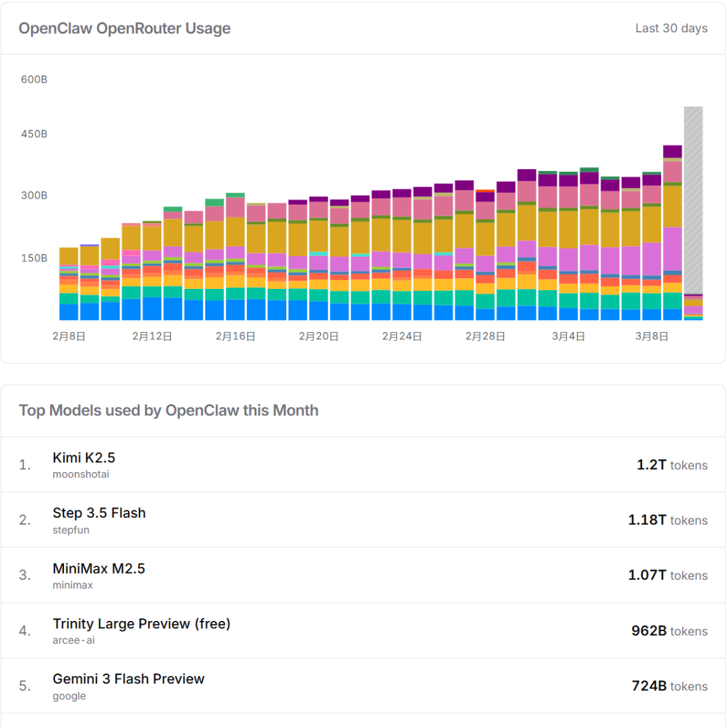Image resolution: width=727 pixels, height=728 pixels.
Task: Click the OpenClaw OpenRouter Usage heading
Action: pyautogui.click(x=125, y=28)
